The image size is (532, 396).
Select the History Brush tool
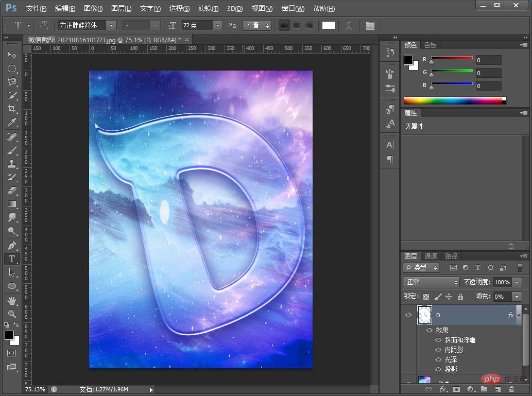[x=12, y=177]
